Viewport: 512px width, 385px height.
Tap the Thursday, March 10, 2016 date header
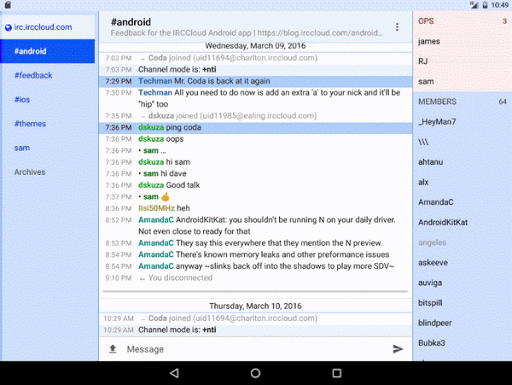(x=255, y=306)
